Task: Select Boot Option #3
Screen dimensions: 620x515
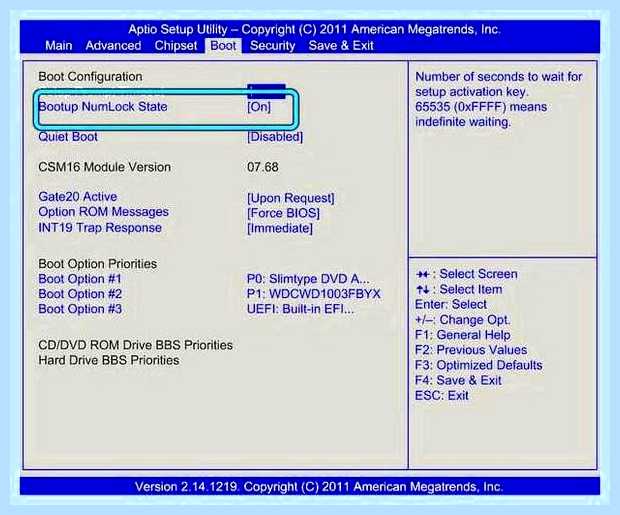Action: (80, 309)
